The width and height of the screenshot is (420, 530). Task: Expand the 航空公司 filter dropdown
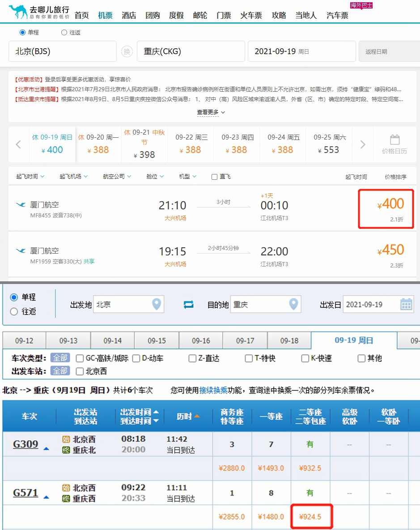[117, 177]
